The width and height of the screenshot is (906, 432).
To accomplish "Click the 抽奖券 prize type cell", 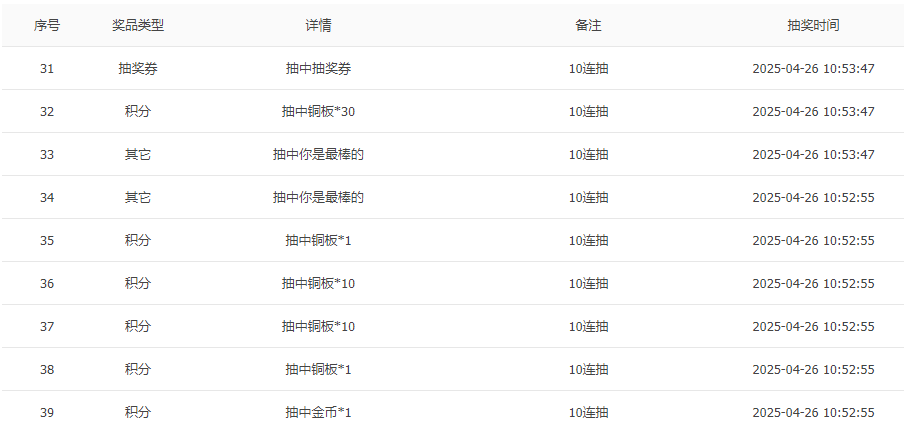I will 138,69.
